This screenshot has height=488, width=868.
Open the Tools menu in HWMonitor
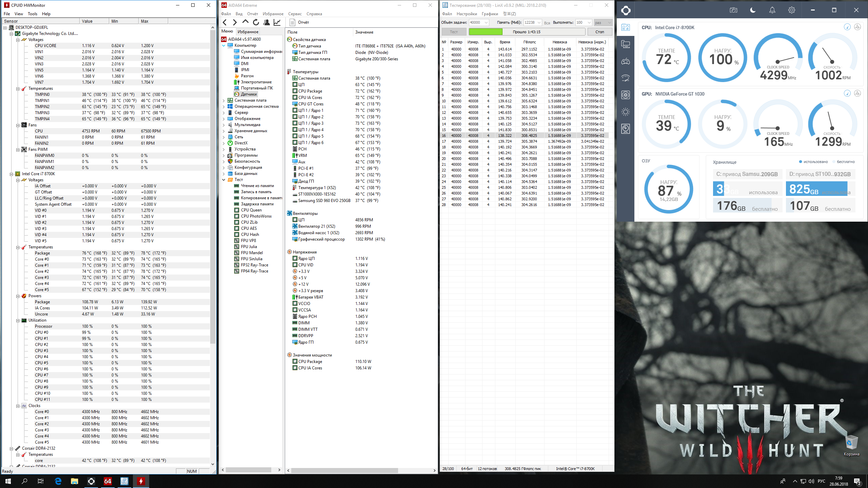32,14
